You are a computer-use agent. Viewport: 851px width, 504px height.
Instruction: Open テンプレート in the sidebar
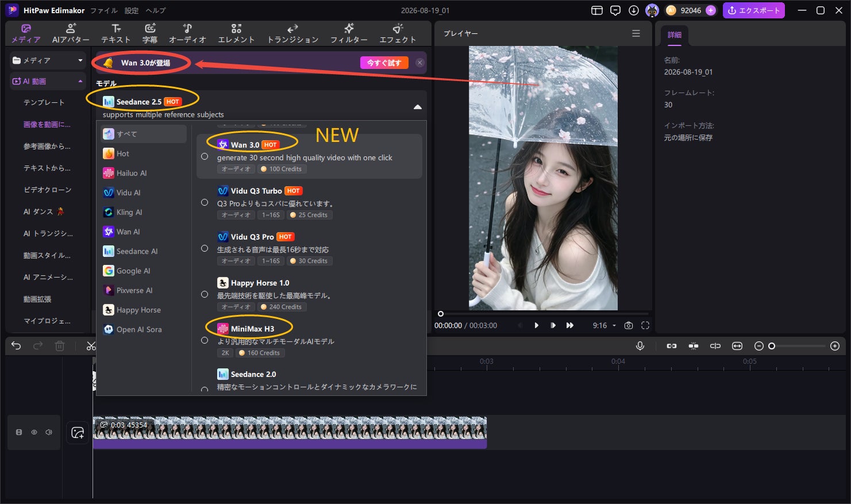pos(44,102)
